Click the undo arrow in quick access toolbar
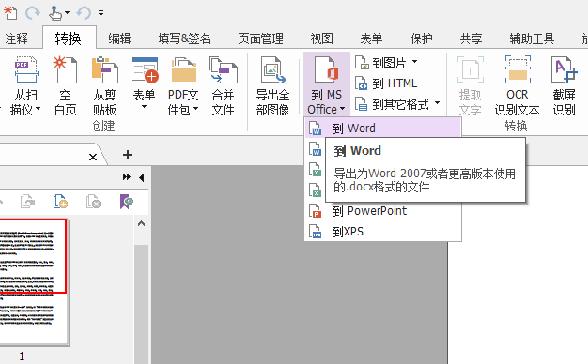This screenshot has width=588, height=364. click(84, 13)
